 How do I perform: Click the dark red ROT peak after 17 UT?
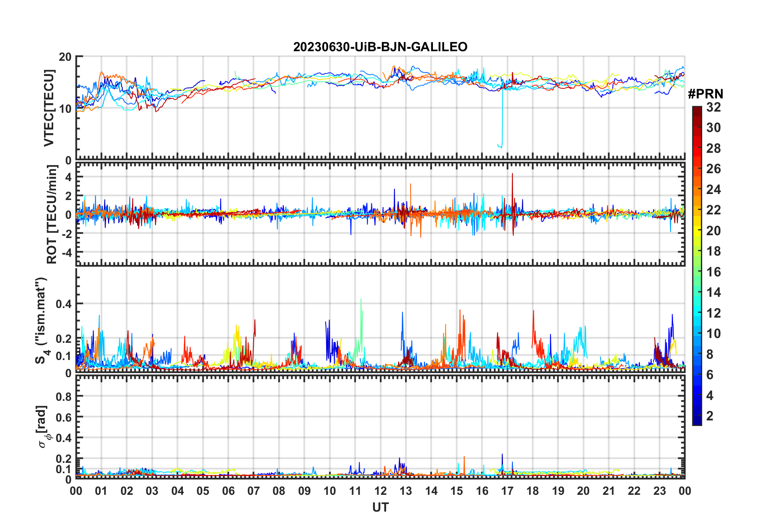point(513,204)
